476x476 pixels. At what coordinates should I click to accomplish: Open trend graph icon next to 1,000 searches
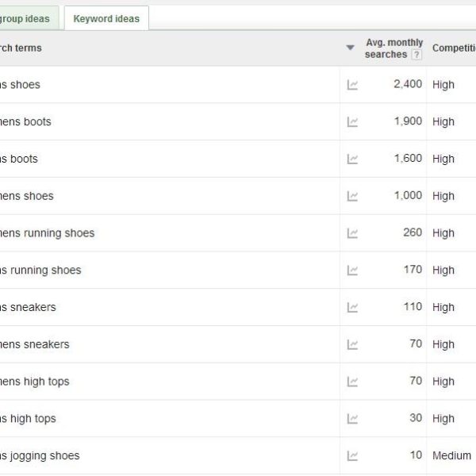352,196
